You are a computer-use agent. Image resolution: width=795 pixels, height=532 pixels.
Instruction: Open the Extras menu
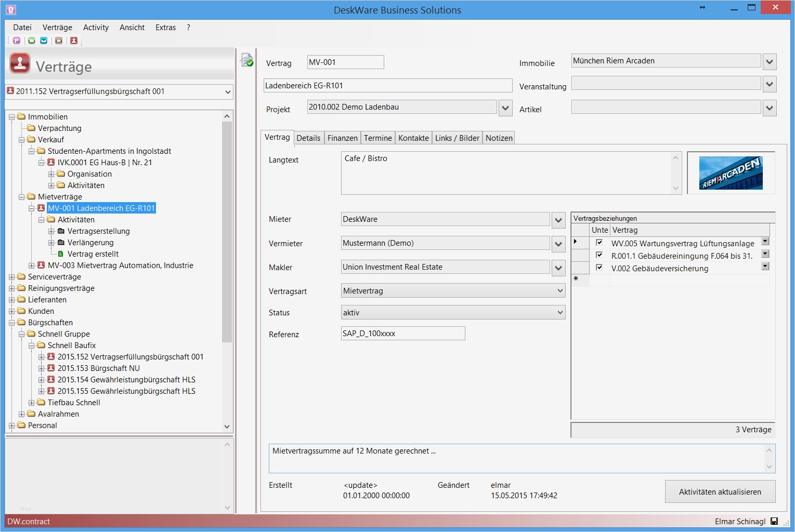point(165,28)
